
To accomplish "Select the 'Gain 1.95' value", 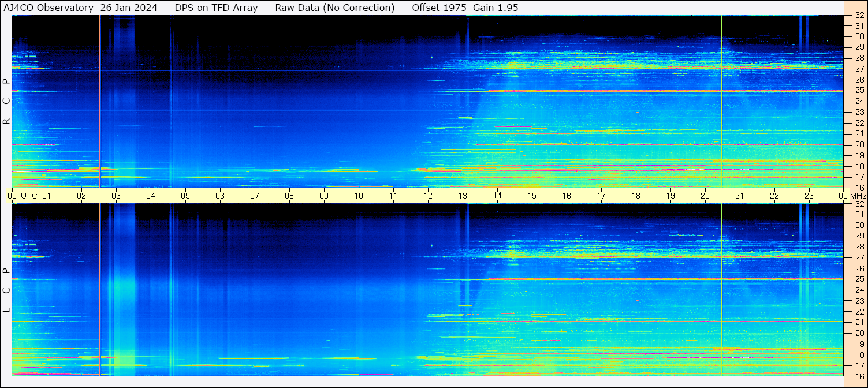I will tap(496, 8).
